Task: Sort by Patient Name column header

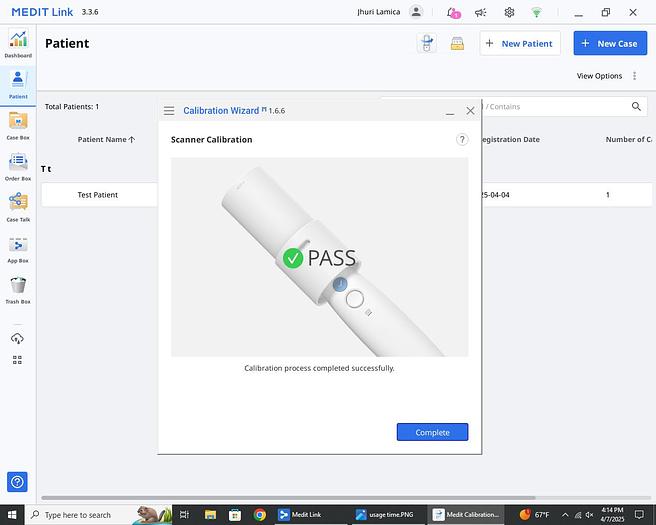Action: 105,140
